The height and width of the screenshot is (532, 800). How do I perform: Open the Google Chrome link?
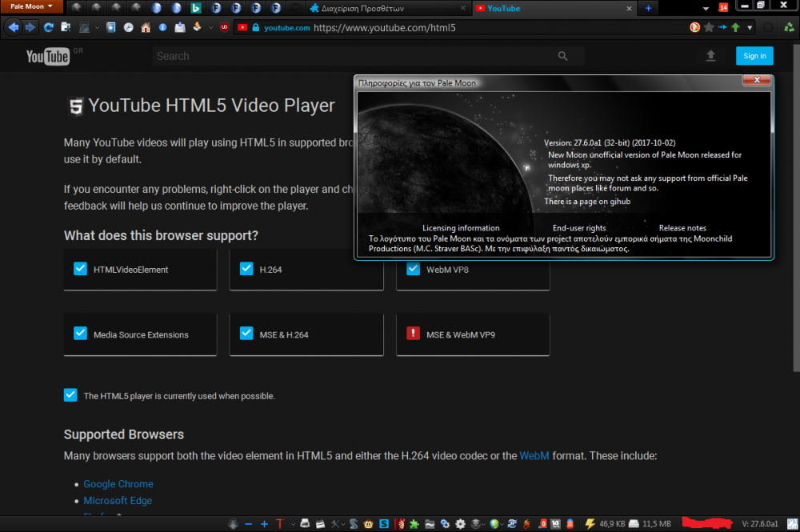click(118, 484)
